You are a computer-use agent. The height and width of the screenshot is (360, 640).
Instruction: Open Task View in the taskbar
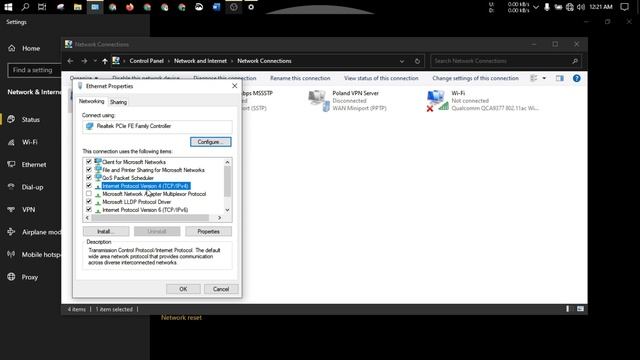(42, 7)
